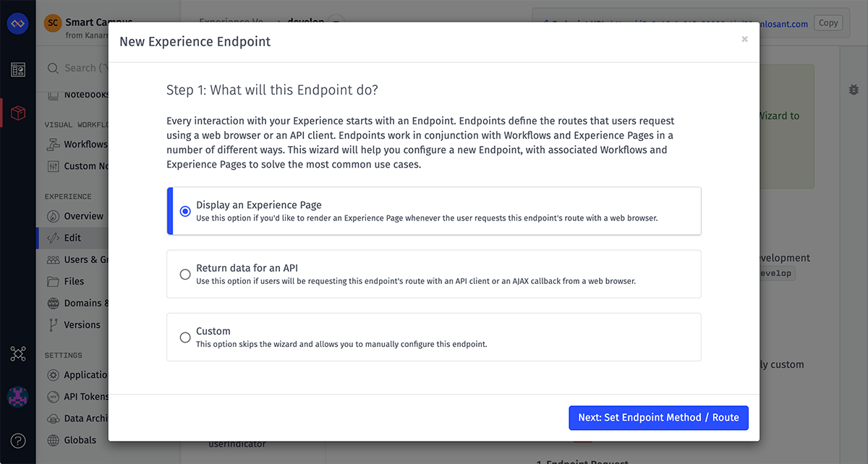The image size is (868, 464).
Task: Click the purple user avatar icon
Action: [x=17, y=397]
